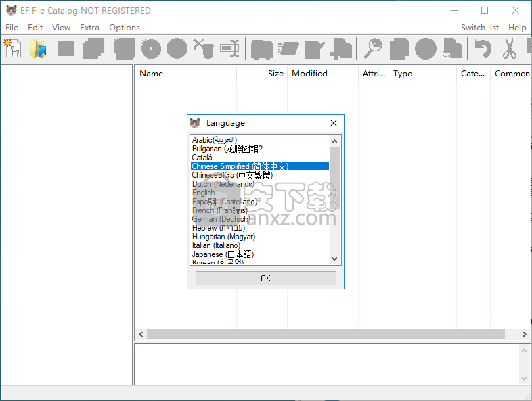Sort by the Attri... column header
Image resolution: width=532 pixels, height=401 pixels.
click(374, 74)
